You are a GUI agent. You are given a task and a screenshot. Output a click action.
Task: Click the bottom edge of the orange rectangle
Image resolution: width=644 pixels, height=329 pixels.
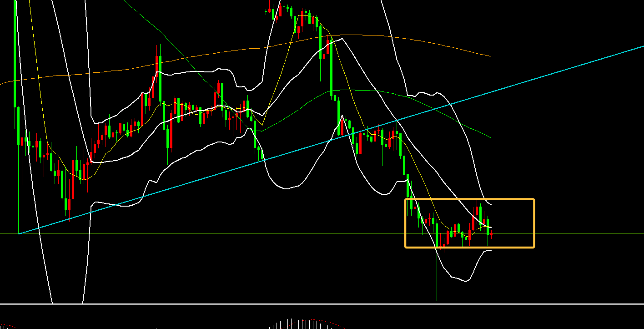coord(468,247)
